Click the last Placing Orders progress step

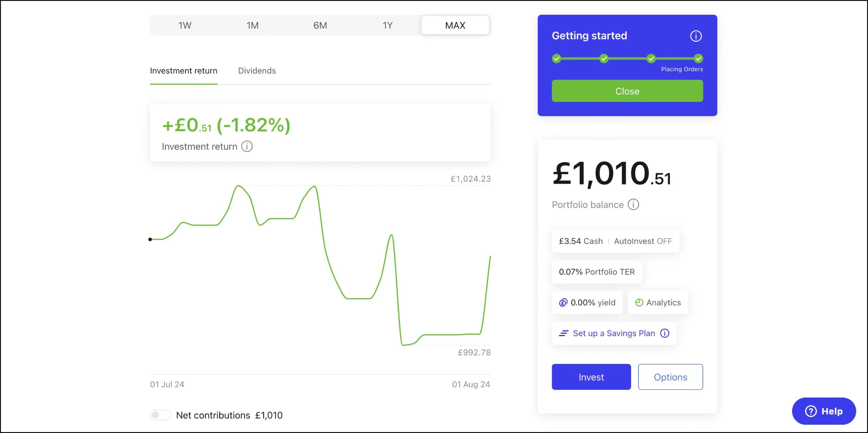tap(698, 59)
